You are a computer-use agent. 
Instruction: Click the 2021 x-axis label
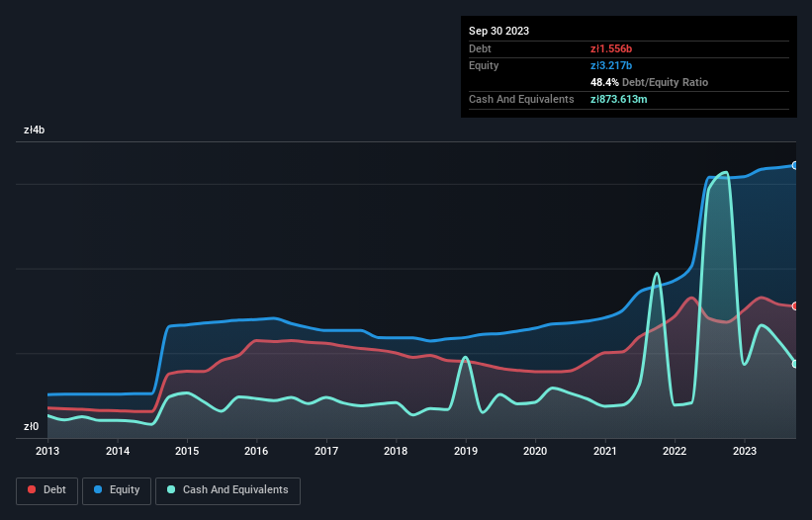(x=605, y=451)
